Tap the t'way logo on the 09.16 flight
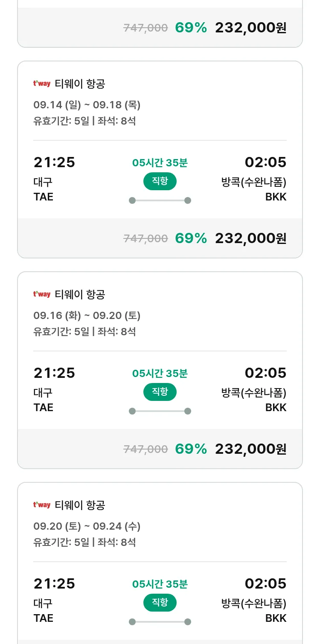The image size is (320, 644). point(42,294)
